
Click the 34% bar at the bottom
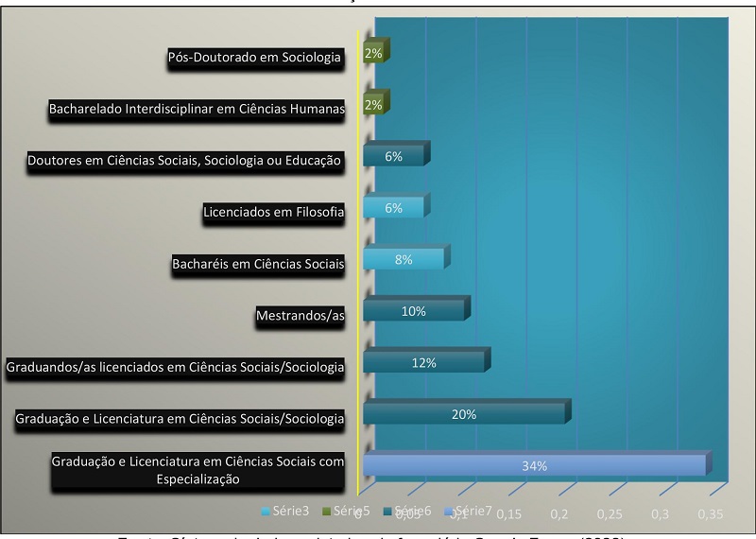pos(534,466)
